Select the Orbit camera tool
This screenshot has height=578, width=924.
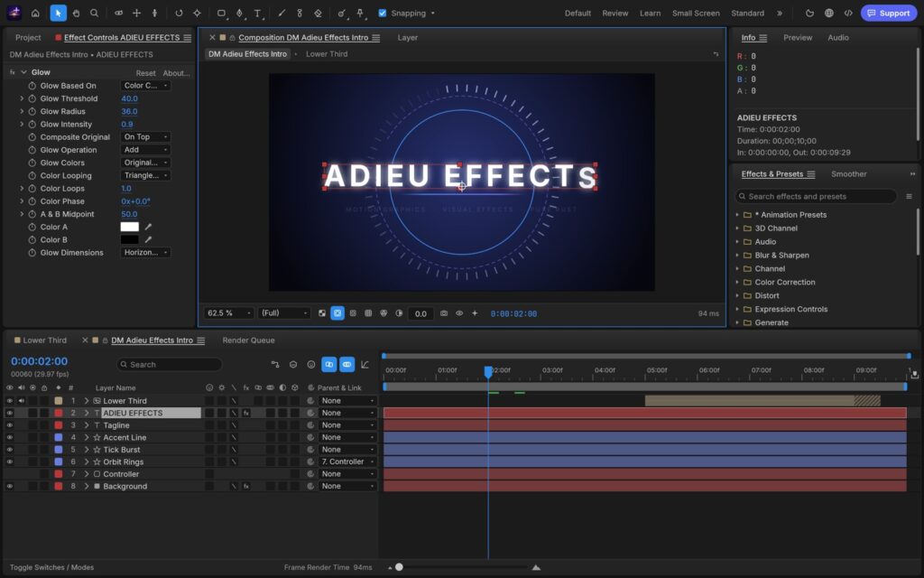118,13
